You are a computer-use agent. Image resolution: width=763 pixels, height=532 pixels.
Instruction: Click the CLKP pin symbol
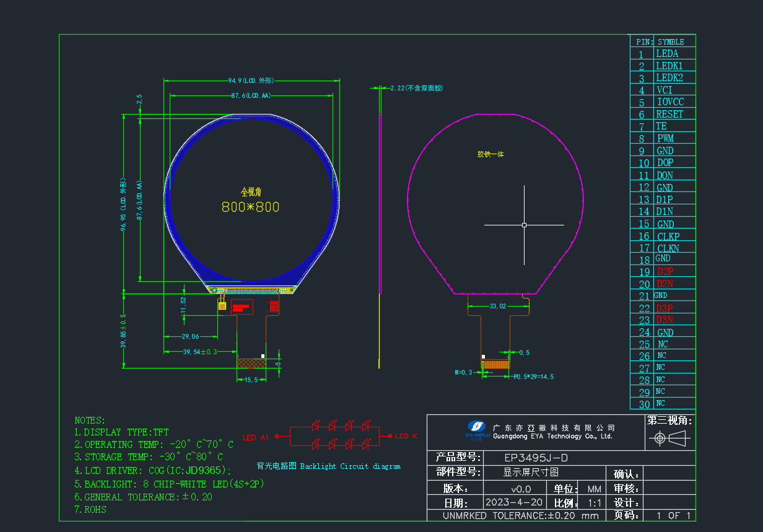point(668,237)
